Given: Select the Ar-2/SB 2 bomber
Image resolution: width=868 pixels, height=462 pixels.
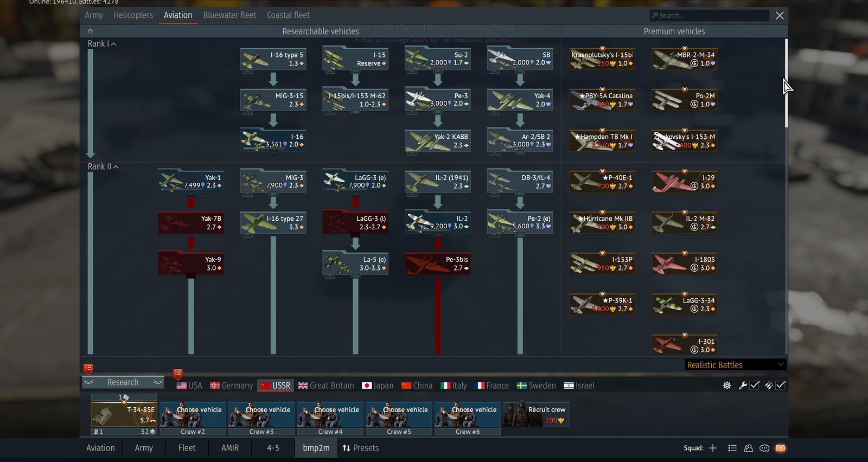Looking at the screenshot, I should [x=520, y=141].
